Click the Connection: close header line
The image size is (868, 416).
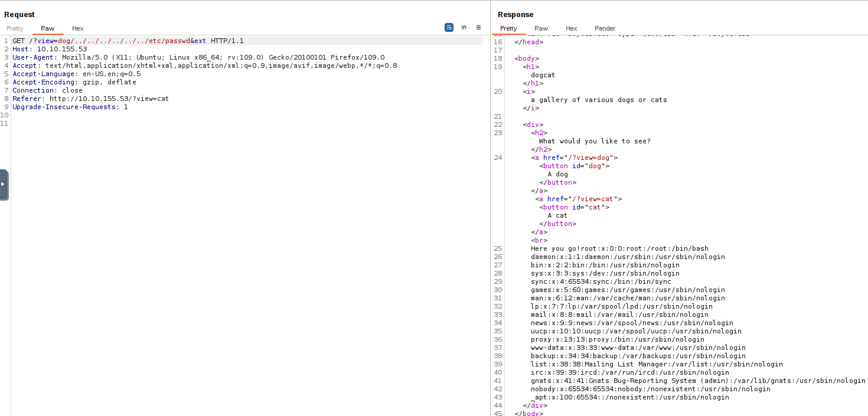(47, 90)
